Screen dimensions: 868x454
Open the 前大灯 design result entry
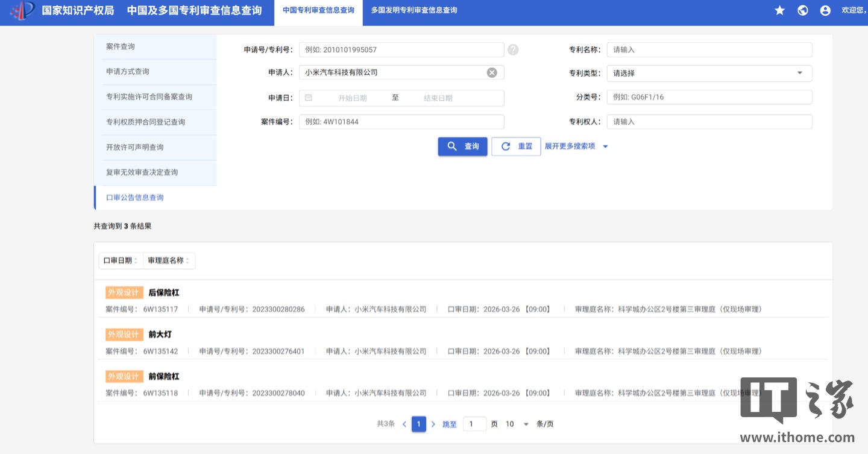tap(160, 334)
